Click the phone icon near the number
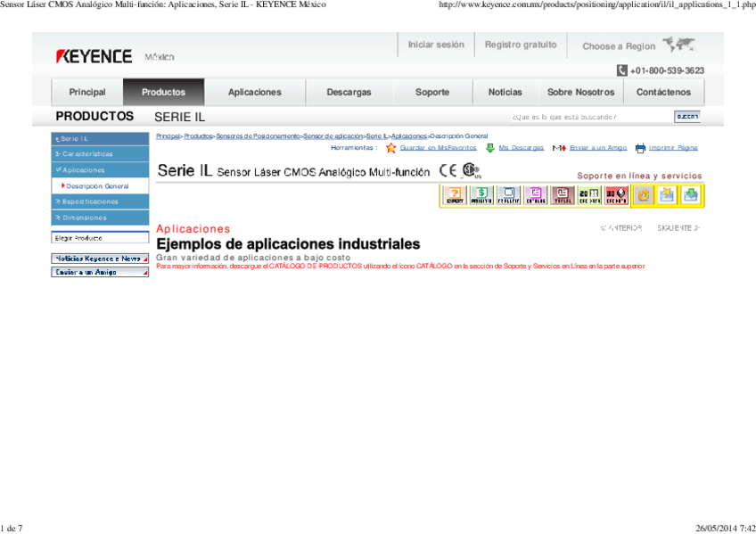Screen dimensions: 756x534 click(622, 70)
